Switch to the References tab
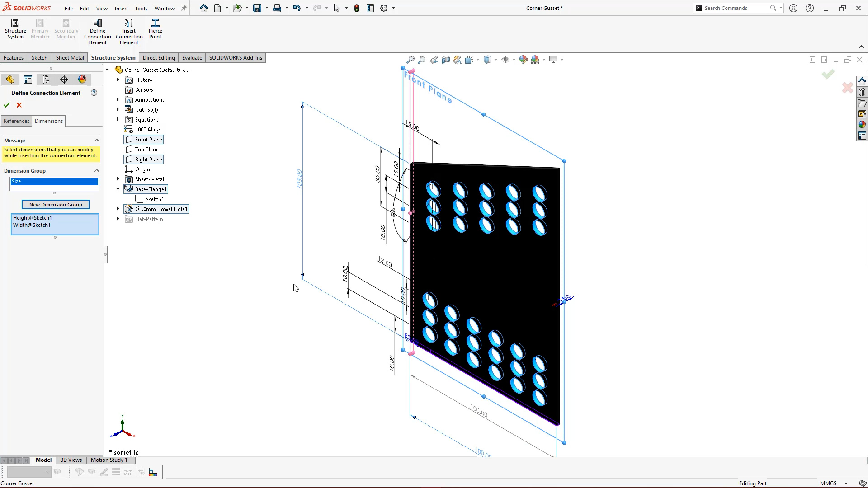The width and height of the screenshot is (868, 488). click(16, 121)
